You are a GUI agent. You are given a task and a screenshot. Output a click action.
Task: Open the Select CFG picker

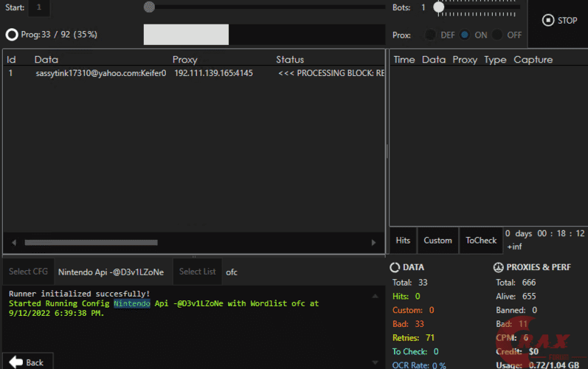(28, 272)
